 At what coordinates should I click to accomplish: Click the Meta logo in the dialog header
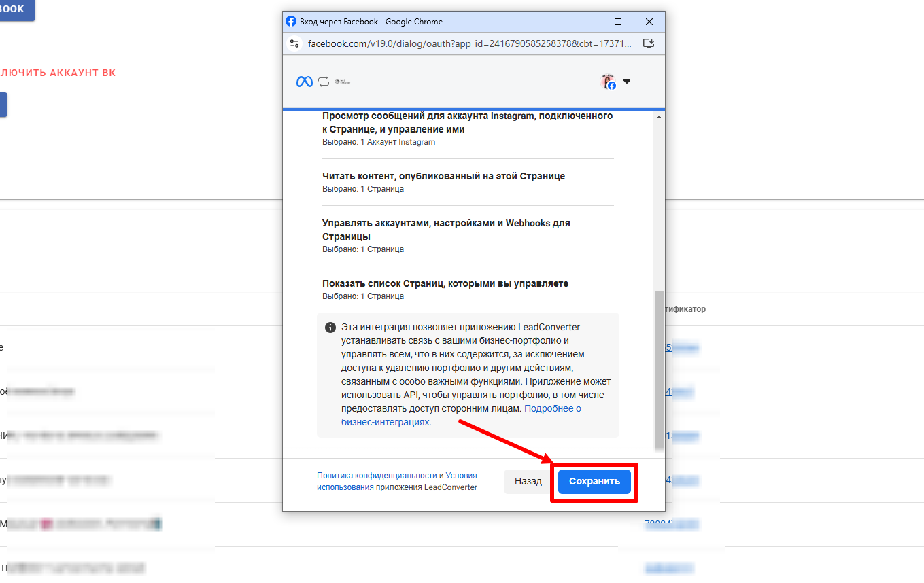tap(304, 82)
